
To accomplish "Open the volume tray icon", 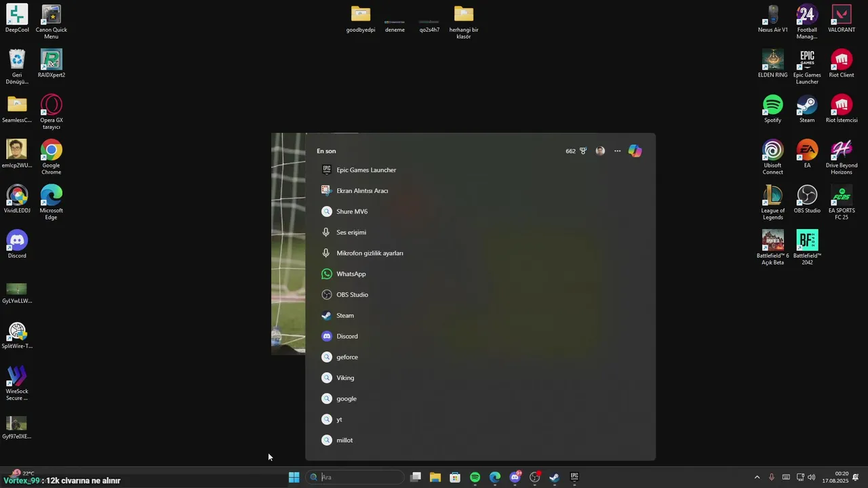I will [x=812, y=477].
